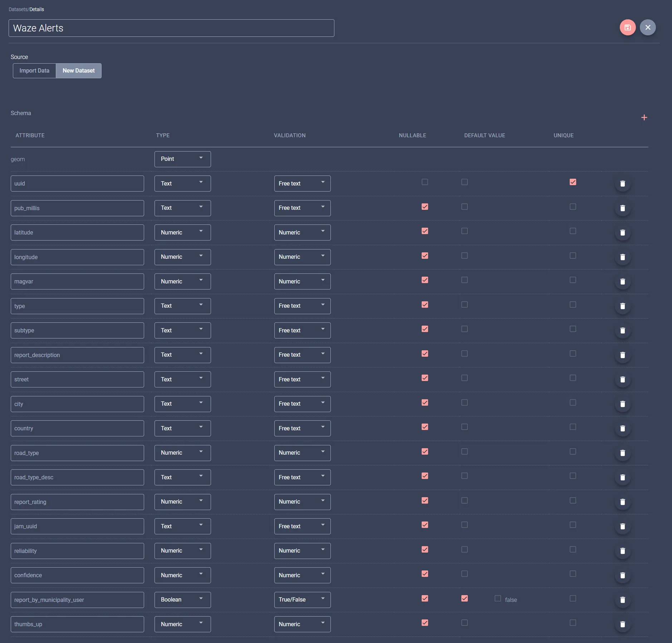
Task: Click the UNIQUE column header
Action: click(563, 135)
